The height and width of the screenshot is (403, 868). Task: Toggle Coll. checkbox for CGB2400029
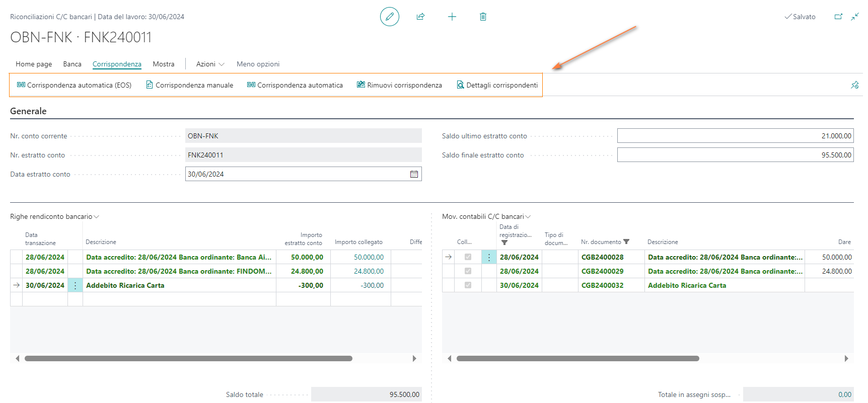(x=468, y=271)
